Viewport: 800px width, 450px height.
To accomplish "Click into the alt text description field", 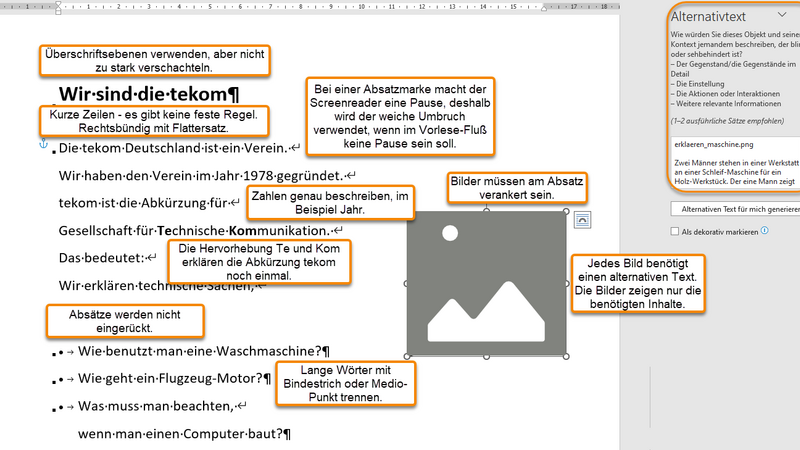I will coord(733,165).
